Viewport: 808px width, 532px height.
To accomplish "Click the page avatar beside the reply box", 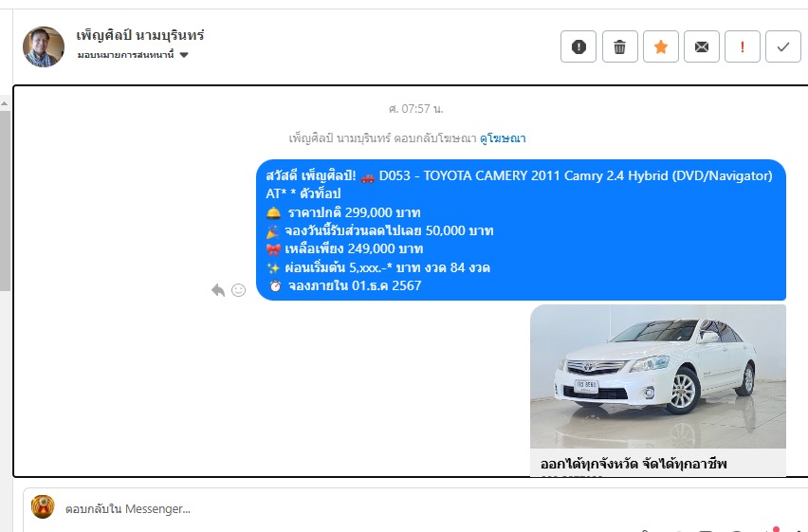I will point(43,506).
